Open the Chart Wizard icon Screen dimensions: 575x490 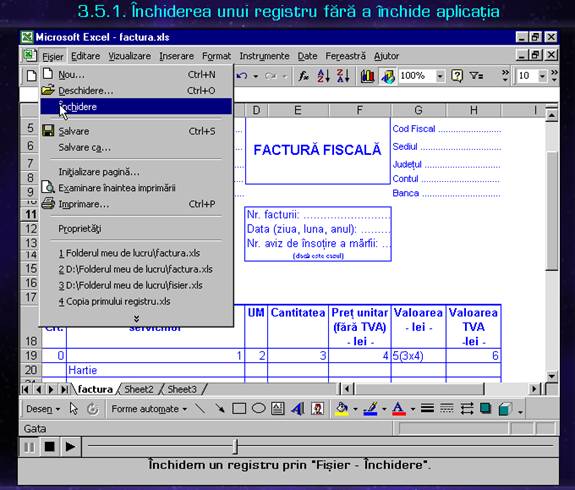pos(367,76)
